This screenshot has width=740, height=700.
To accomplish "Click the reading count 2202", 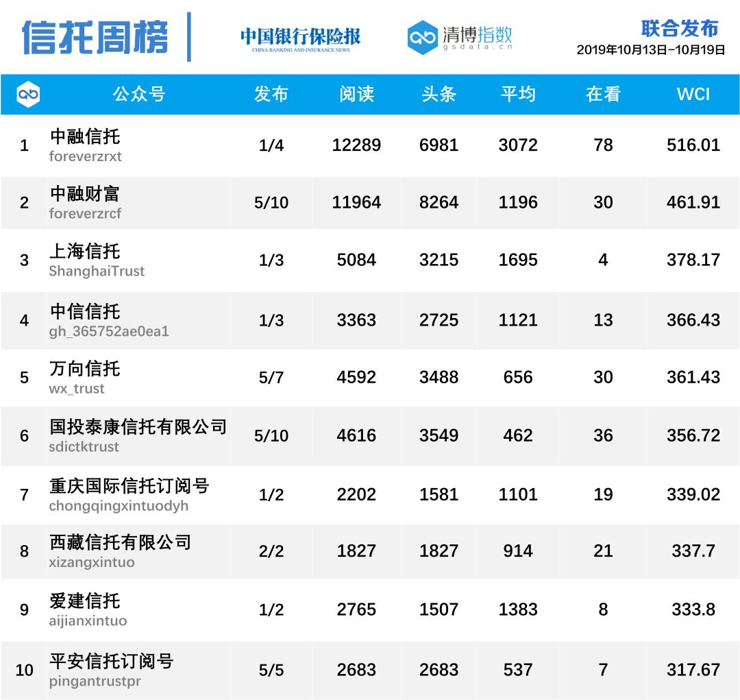I will point(356,494).
